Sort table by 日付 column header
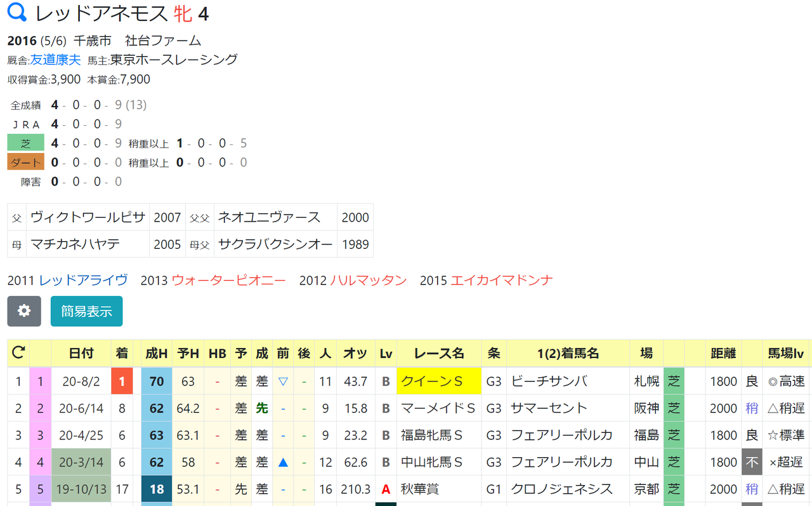The width and height of the screenshot is (812, 506). coord(81,353)
